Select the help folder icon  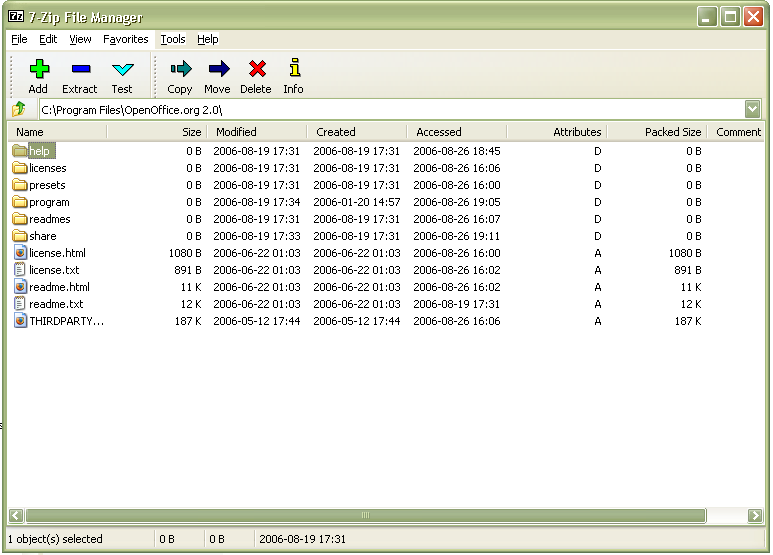19,151
